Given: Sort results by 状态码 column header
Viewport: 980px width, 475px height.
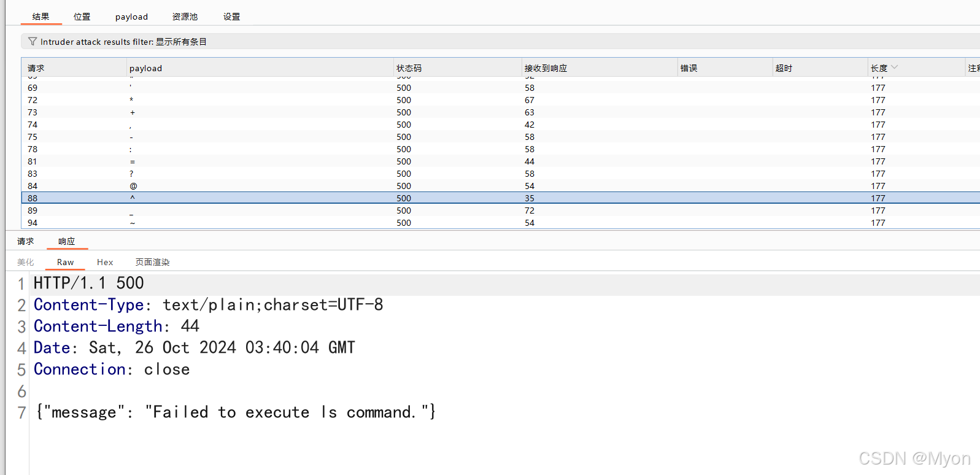Looking at the screenshot, I should [409, 68].
